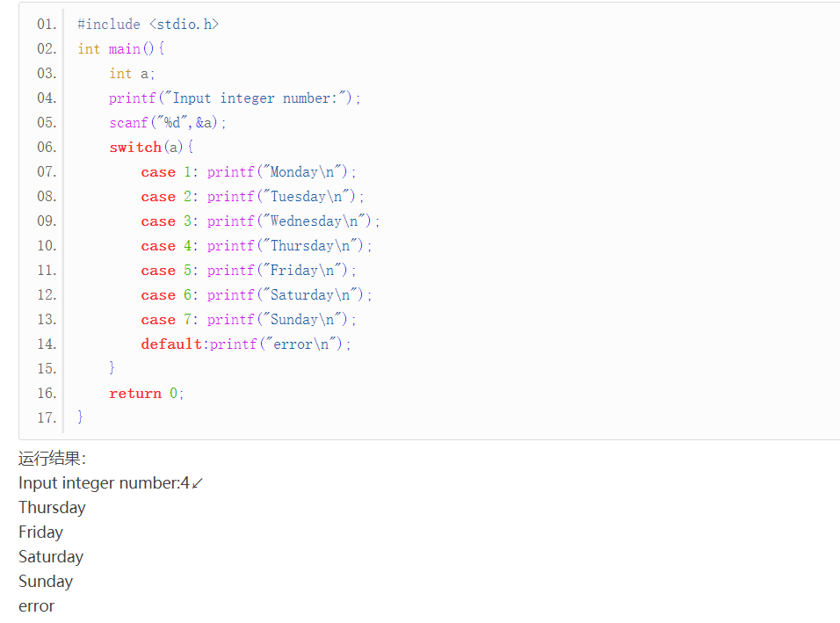Click the printf 'Input integer number:' statement
The height and width of the screenshot is (623, 840).
pyautogui.click(x=235, y=98)
